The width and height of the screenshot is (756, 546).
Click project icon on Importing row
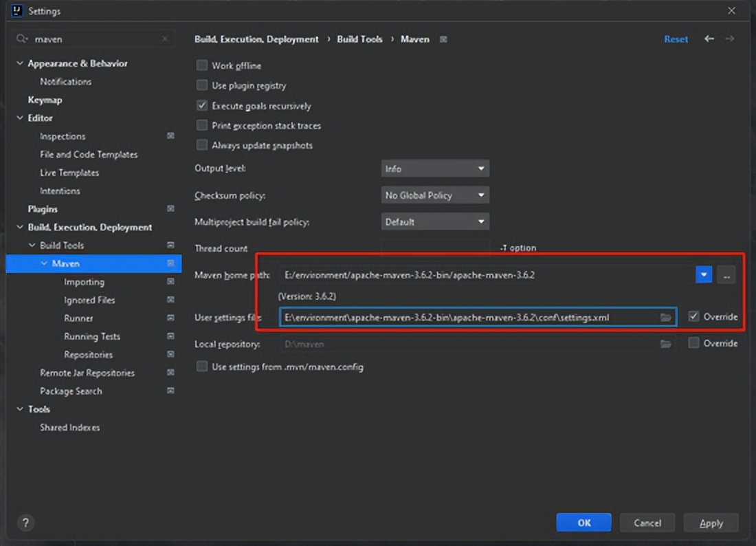(x=170, y=281)
